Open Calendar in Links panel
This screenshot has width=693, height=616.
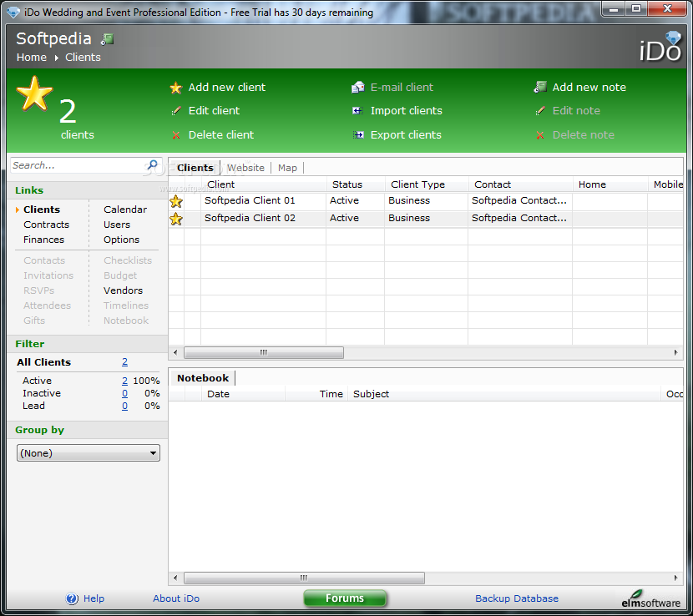[125, 210]
